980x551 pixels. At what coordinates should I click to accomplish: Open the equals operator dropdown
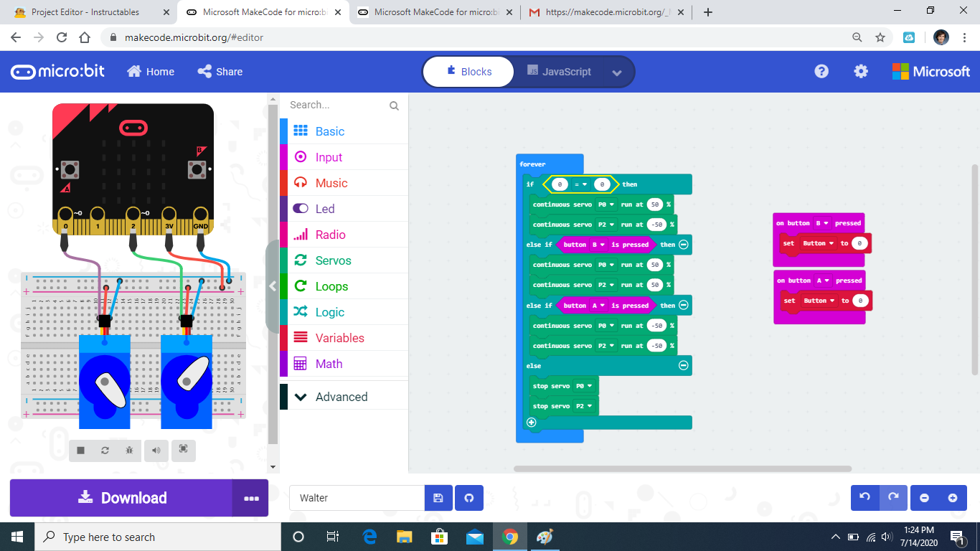click(582, 184)
